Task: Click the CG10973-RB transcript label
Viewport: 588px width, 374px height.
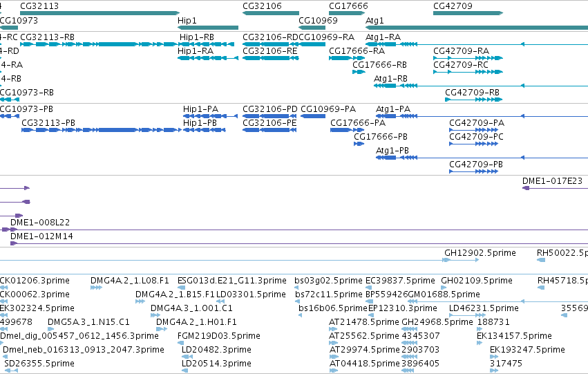Action: 27,93
